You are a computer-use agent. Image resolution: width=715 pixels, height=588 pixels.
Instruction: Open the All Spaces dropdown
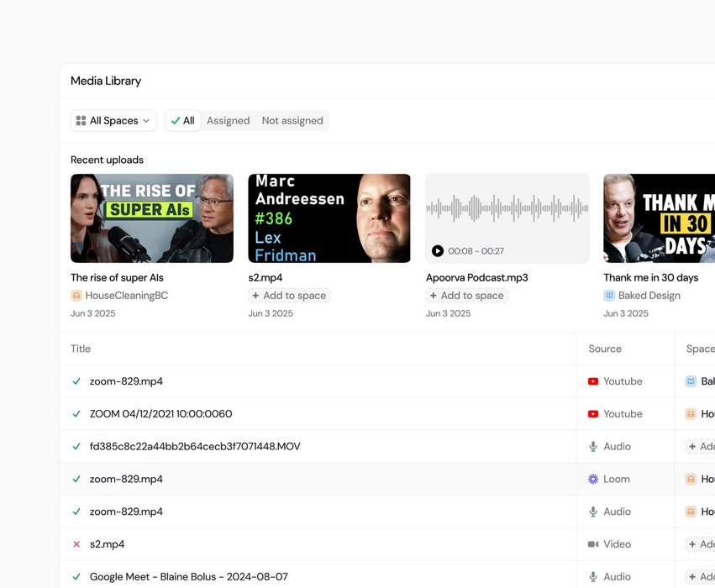pyautogui.click(x=113, y=121)
